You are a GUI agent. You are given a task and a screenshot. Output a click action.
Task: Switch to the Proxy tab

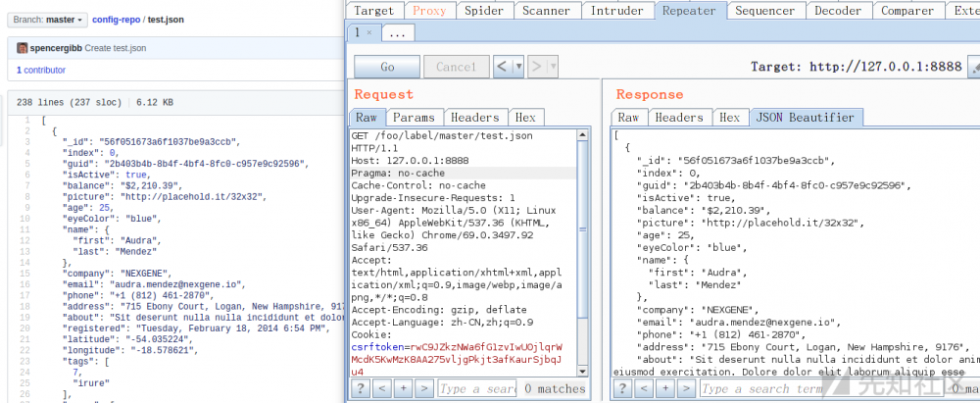point(429,10)
